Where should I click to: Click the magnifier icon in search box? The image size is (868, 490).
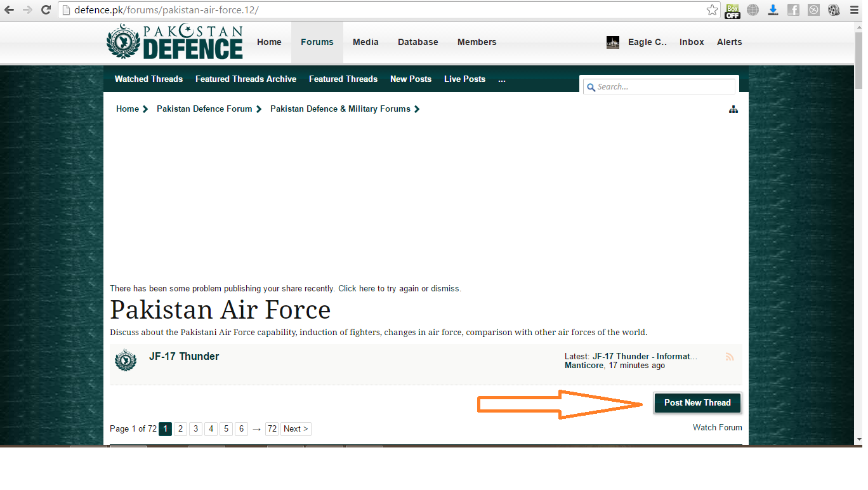point(591,87)
